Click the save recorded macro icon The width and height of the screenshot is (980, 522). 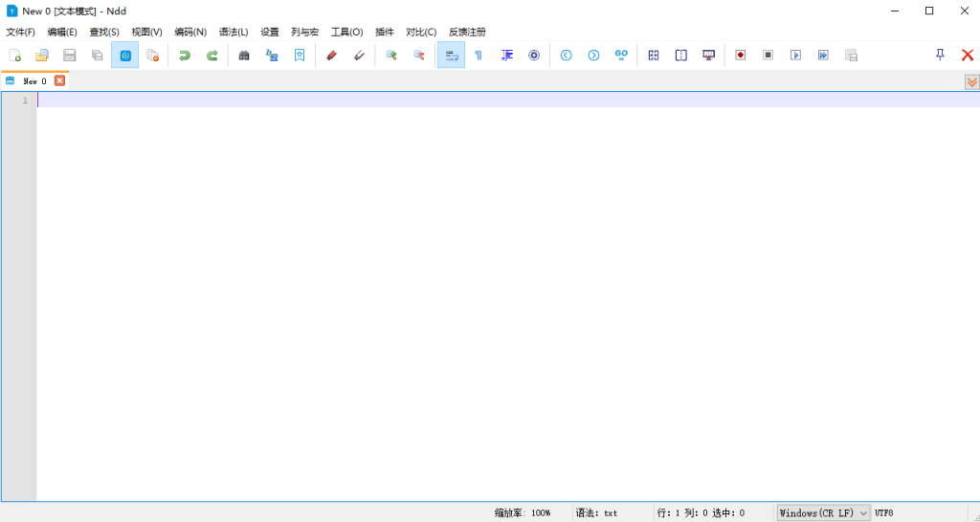851,55
